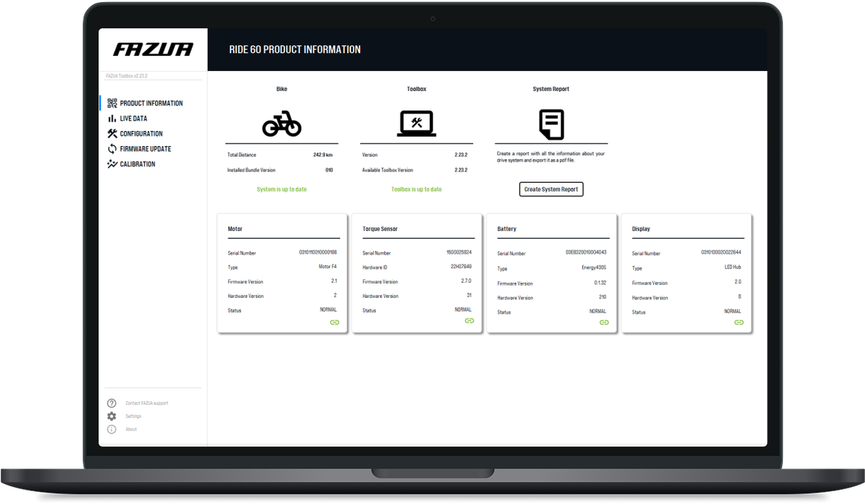Click Create System Report button

click(x=551, y=189)
